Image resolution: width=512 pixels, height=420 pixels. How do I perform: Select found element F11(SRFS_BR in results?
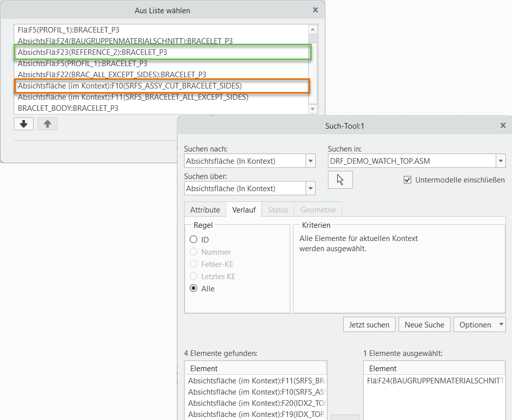pyautogui.click(x=256, y=380)
